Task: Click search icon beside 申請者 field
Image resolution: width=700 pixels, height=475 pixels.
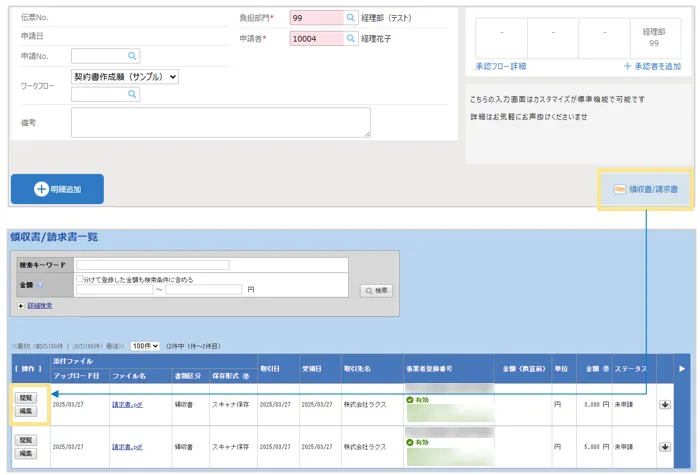Action: 351,38
